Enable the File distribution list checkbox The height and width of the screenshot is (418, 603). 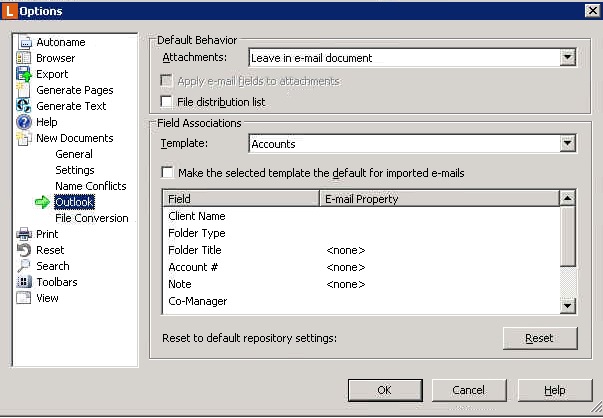point(168,101)
